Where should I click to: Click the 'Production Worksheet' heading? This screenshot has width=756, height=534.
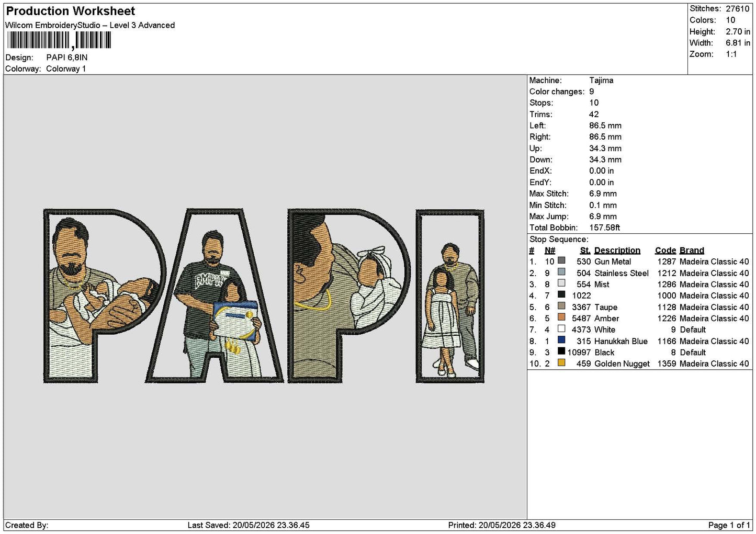pyautogui.click(x=71, y=11)
